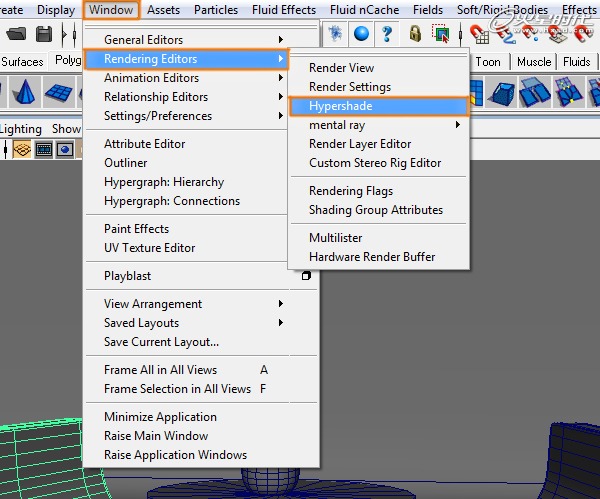Choose Frame All in All Views
The width and height of the screenshot is (600, 499).
[x=202, y=370]
